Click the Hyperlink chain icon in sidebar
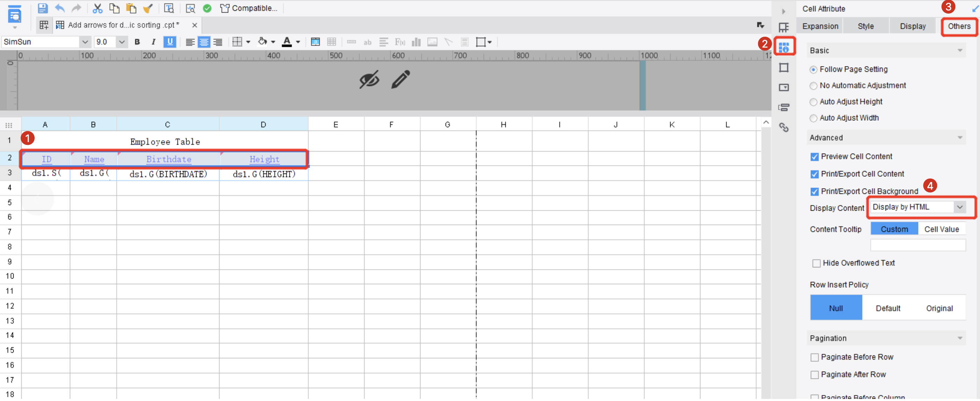This screenshot has height=401, width=980. point(784,127)
